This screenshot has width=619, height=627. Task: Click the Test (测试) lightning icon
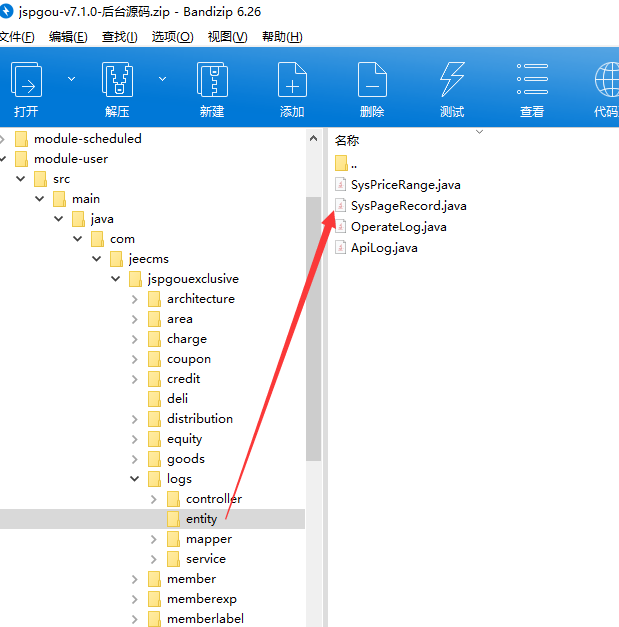pos(452,80)
